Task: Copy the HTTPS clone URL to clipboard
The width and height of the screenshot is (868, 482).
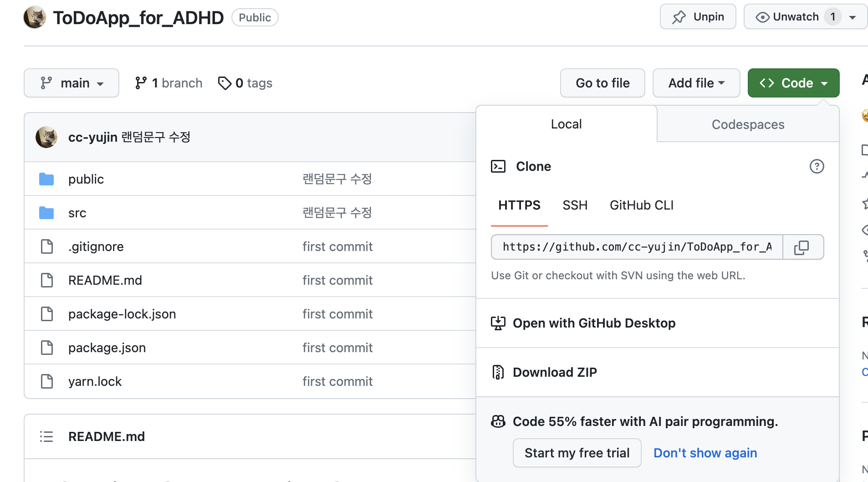Action: pyautogui.click(x=803, y=247)
